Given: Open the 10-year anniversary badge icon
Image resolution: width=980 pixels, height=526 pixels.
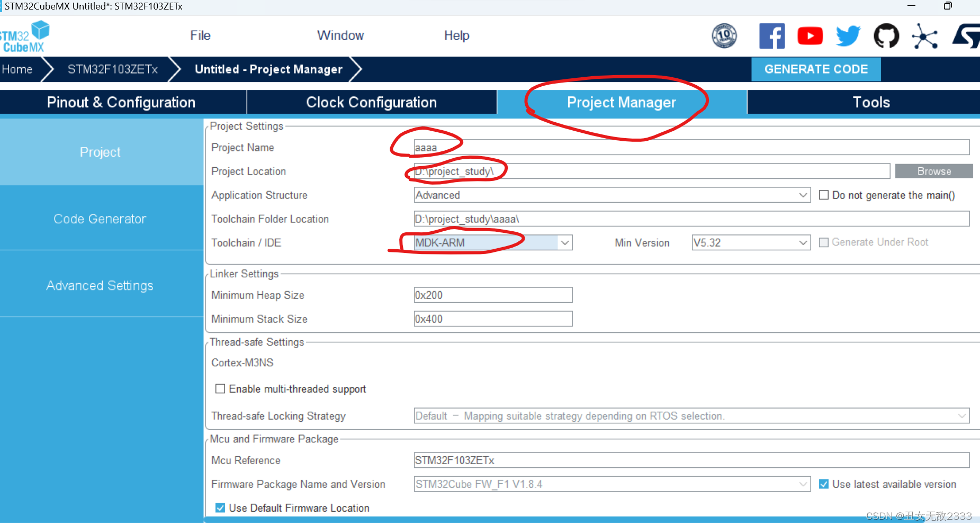Looking at the screenshot, I should (x=724, y=36).
